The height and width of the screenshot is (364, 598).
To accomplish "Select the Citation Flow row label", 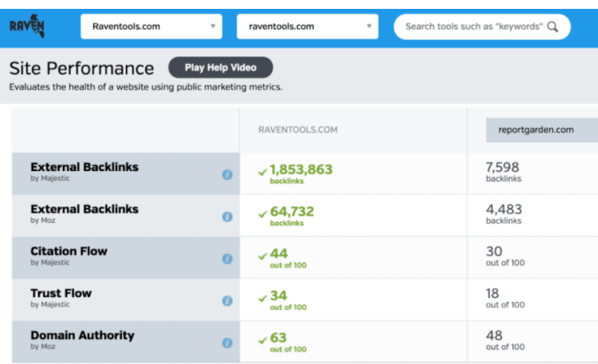I will [x=69, y=251].
